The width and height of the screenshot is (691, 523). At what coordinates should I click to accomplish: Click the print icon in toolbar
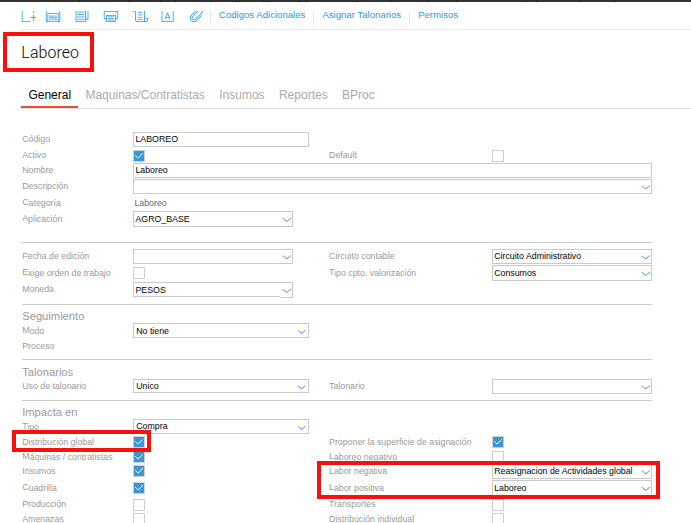tap(110, 16)
